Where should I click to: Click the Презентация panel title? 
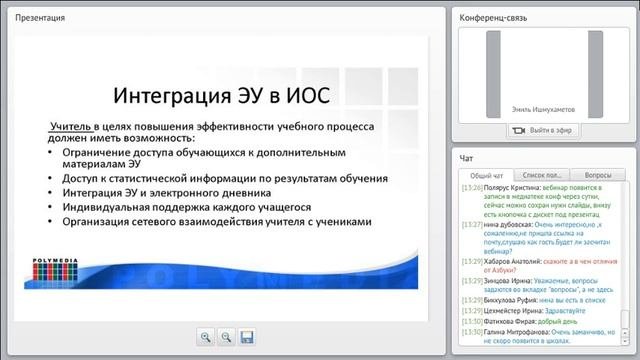click(40, 18)
